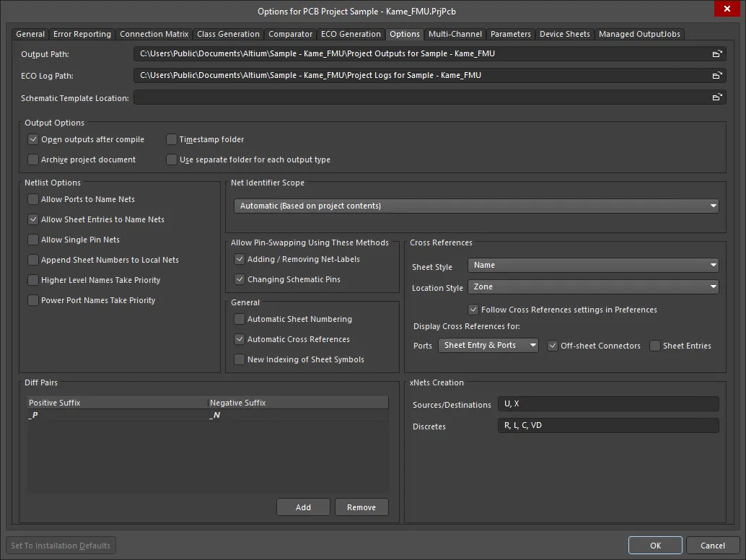746x560 pixels.
Task: Click Set To Installation Defaults
Action: pyautogui.click(x=61, y=546)
